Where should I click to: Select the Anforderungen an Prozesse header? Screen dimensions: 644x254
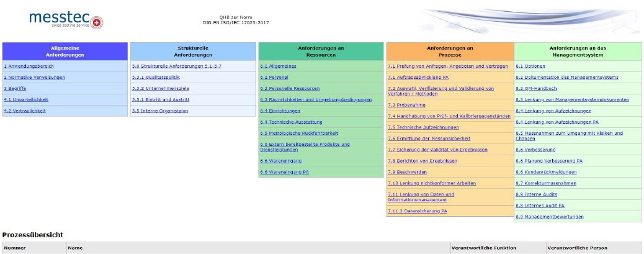click(x=450, y=51)
